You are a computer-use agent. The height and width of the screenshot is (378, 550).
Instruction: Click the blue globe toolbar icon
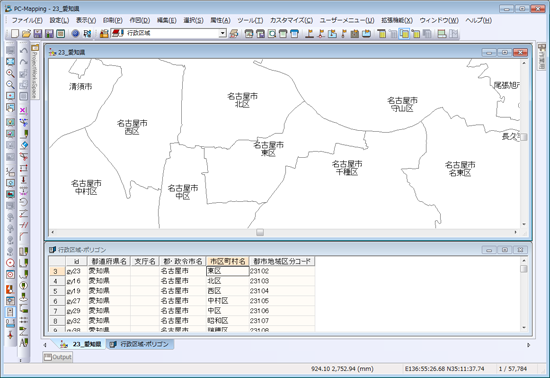click(75, 34)
